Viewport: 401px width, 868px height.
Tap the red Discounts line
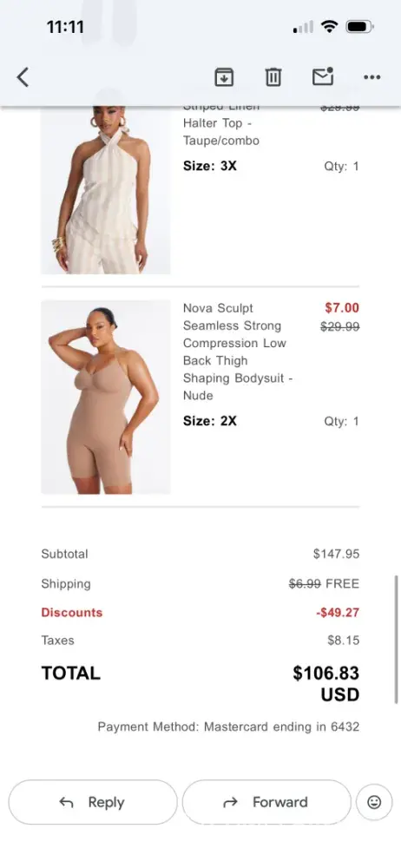tap(200, 612)
